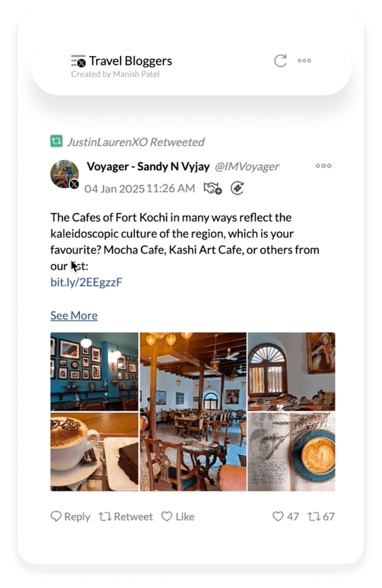Open the tweet's three-dot more options
Screen dimensions: 382x588
tap(323, 165)
